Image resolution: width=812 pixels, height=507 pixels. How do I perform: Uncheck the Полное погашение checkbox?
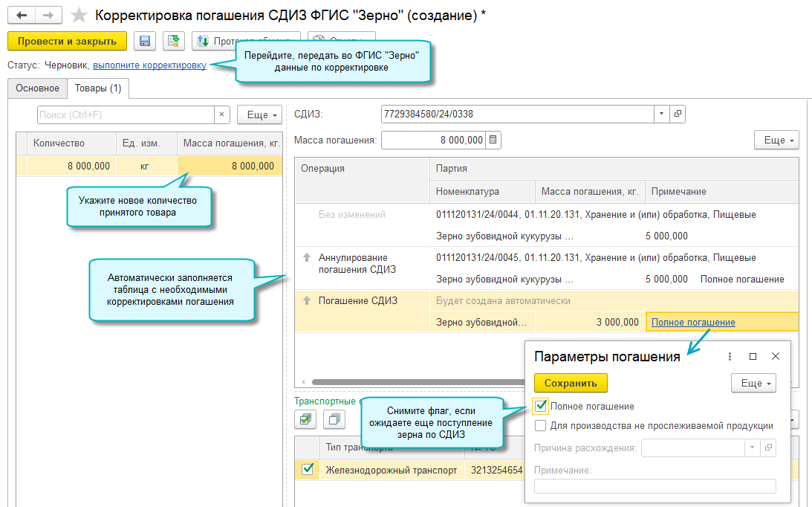[541, 407]
